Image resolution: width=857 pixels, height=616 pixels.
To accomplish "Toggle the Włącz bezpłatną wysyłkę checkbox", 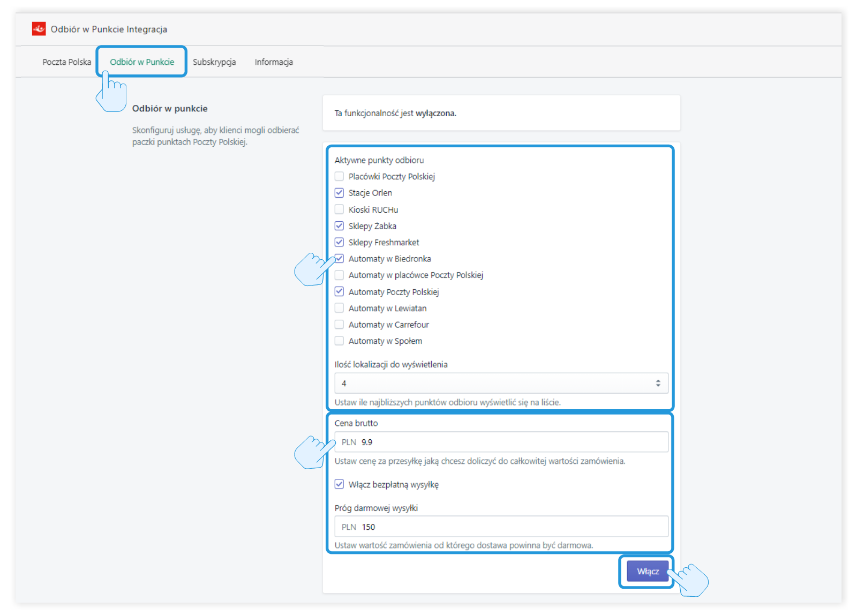I will 339,484.
